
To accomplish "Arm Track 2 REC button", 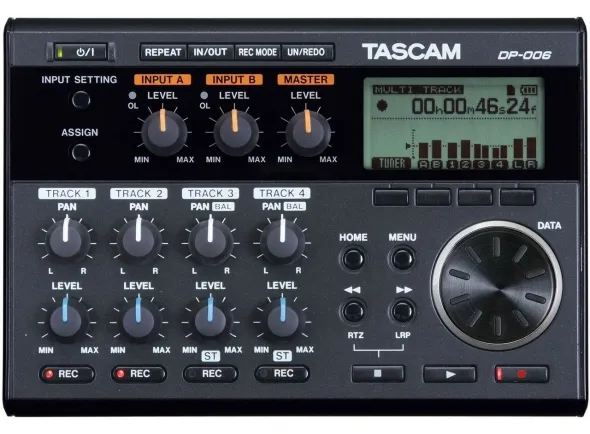I will pos(139,374).
